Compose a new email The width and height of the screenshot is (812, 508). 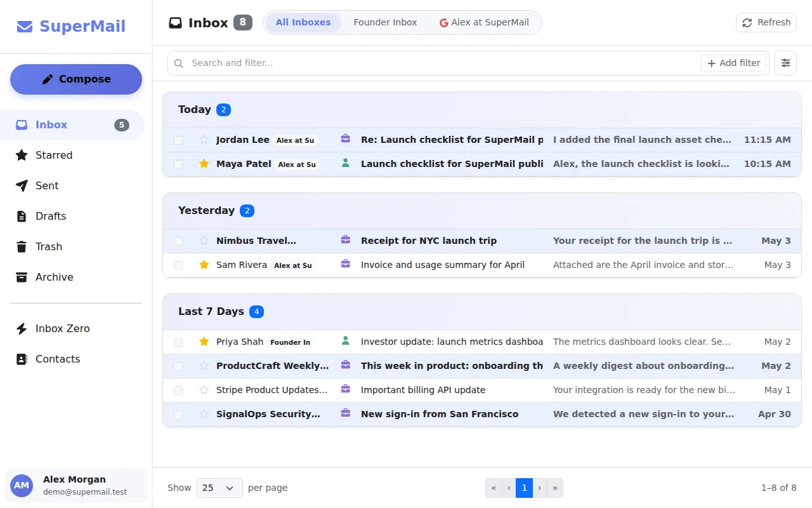[x=76, y=79]
